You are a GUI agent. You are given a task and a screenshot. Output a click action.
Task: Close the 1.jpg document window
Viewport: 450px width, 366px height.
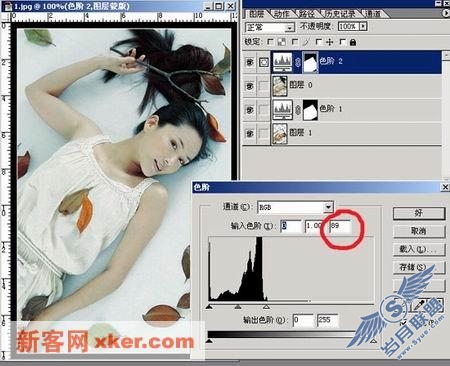click(x=231, y=6)
